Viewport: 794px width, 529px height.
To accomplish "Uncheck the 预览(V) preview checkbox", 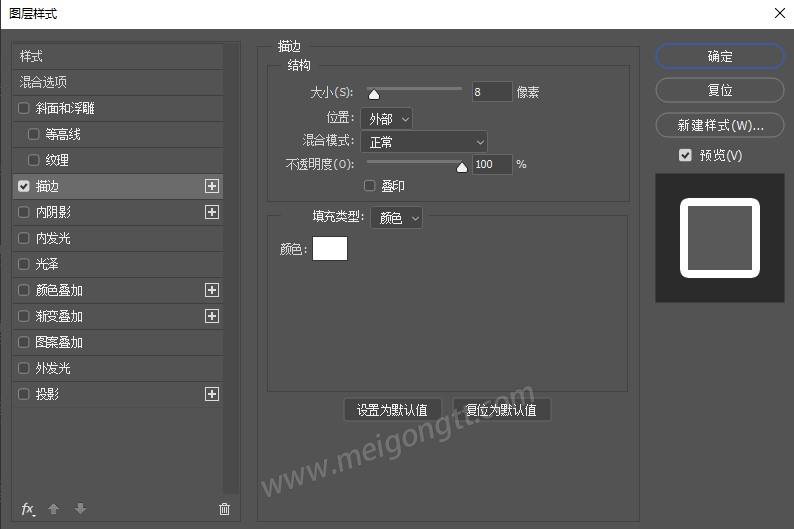I will [x=685, y=155].
